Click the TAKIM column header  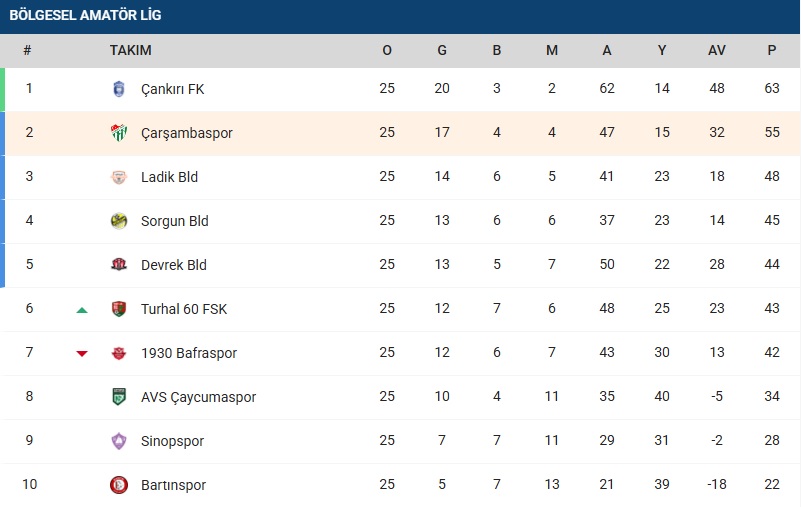(130, 50)
